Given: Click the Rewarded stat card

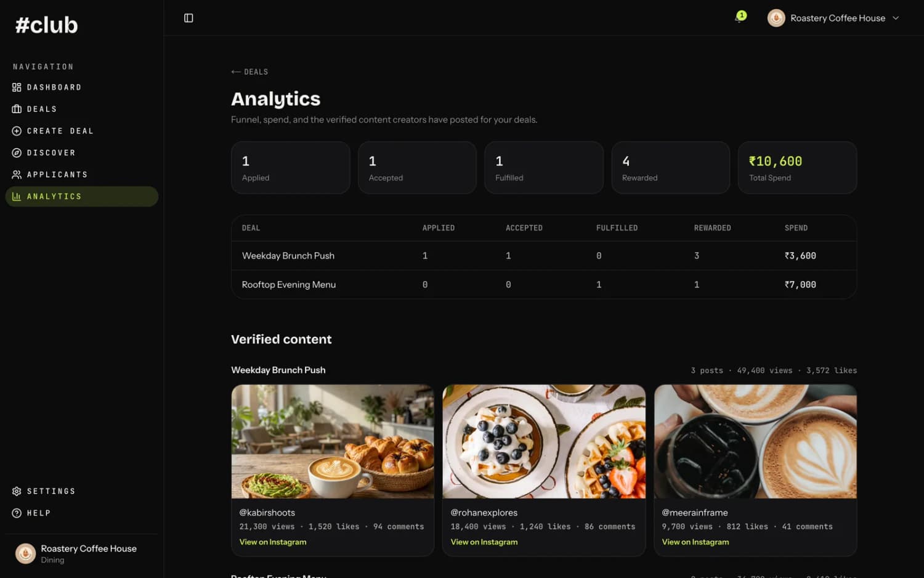Looking at the screenshot, I should [671, 168].
